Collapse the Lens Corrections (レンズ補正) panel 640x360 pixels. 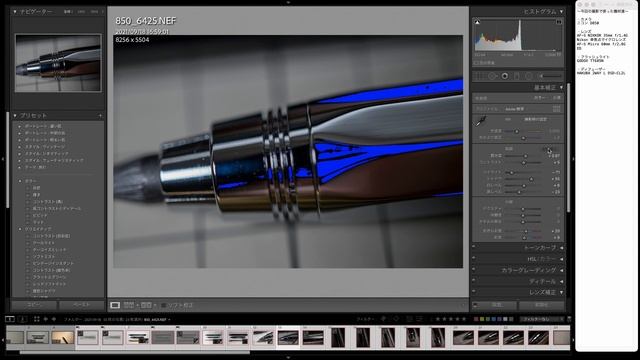click(x=561, y=292)
